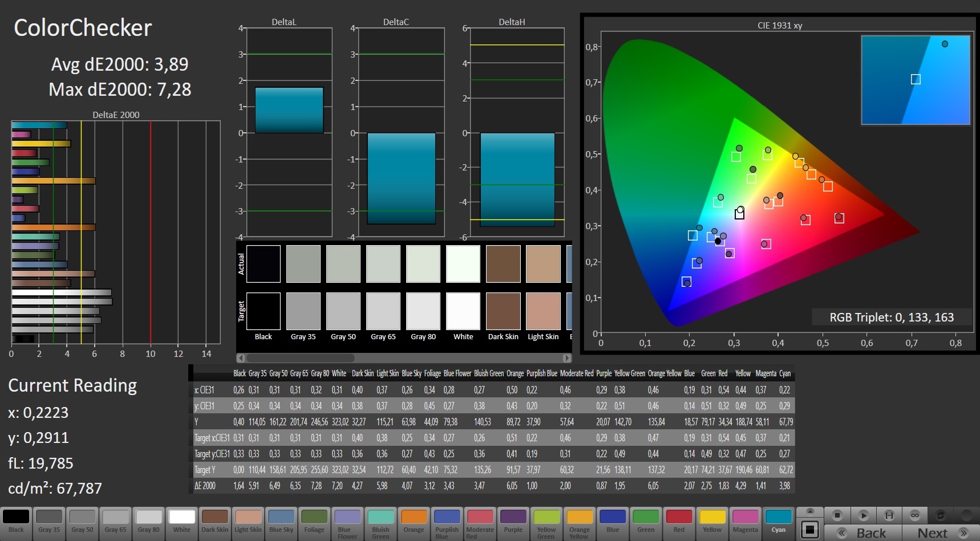
Task: Select the Purple patch button
Action: click(x=513, y=523)
